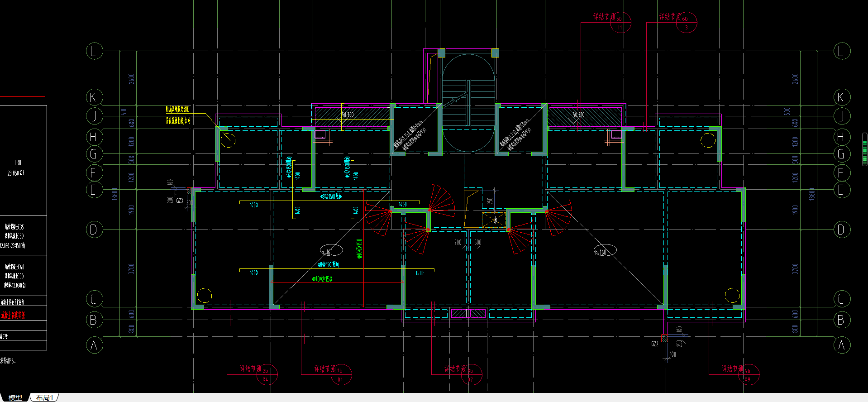Select the red 混凝土强度等级 table text
This screenshot has width=868, height=402.
coord(13,315)
